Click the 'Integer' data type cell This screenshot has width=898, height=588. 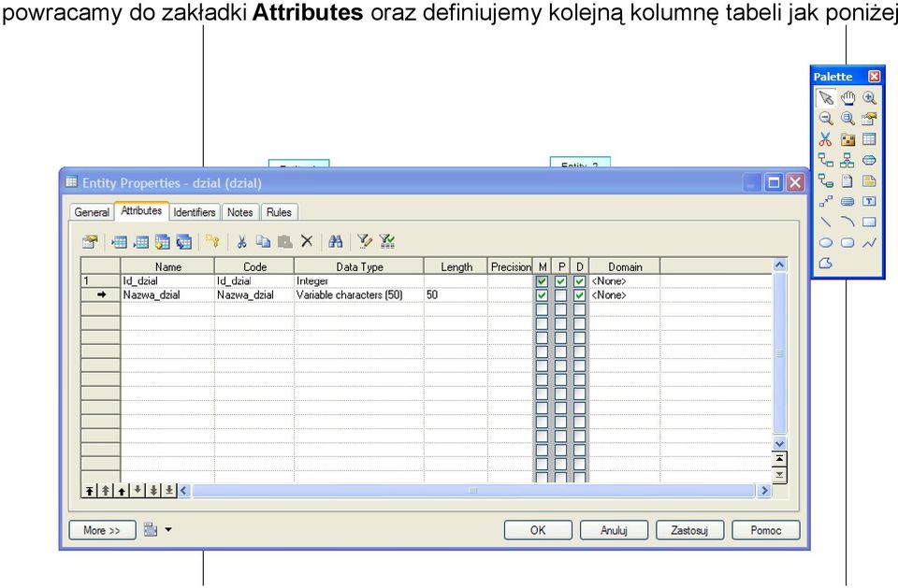(358, 281)
